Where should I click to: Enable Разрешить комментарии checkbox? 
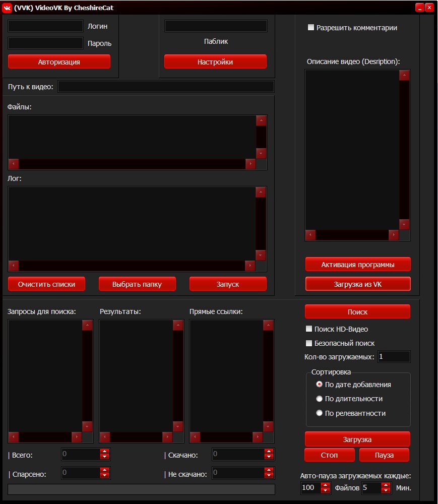pyautogui.click(x=311, y=28)
